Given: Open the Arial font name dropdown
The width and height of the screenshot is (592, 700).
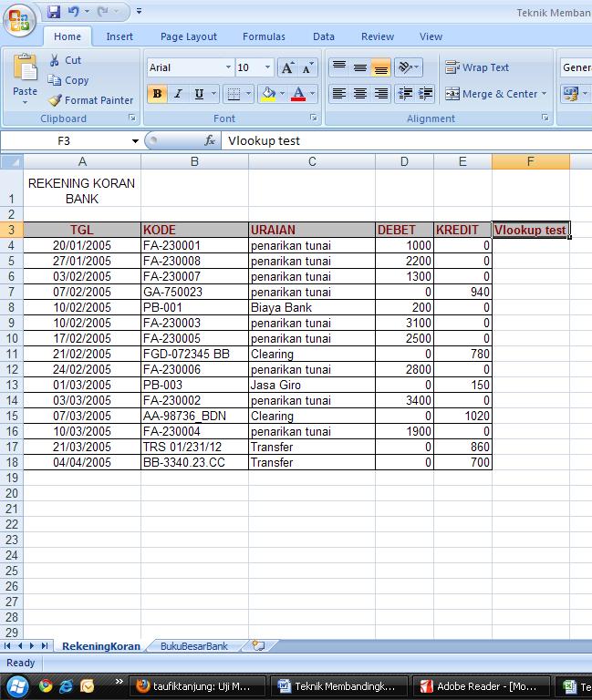Looking at the screenshot, I should tap(228, 67).
